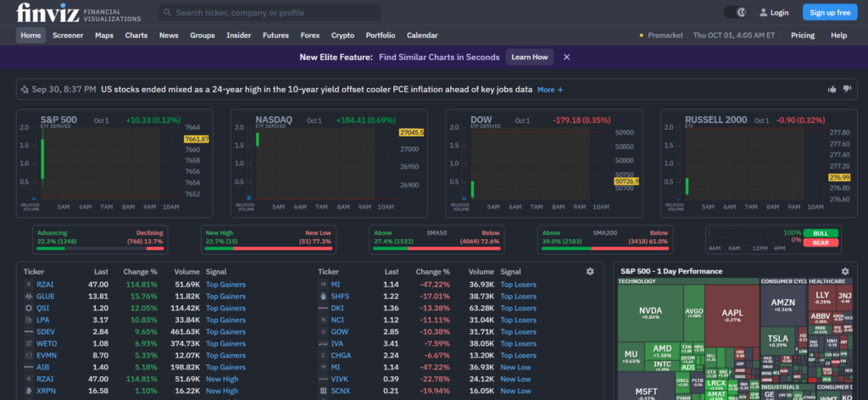This screenshot has height=400, width=868.
Task: Open the Groups menu item
Action: pos(203,36)
